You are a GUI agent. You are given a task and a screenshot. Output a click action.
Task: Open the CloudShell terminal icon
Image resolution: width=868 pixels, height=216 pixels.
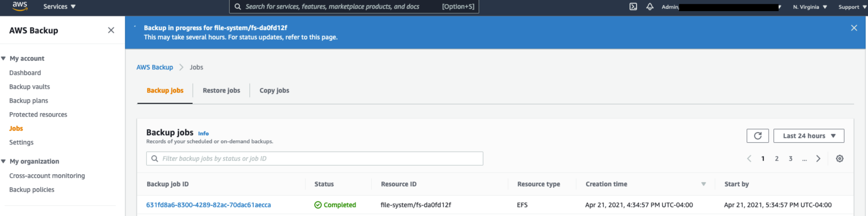click(633, 6)
